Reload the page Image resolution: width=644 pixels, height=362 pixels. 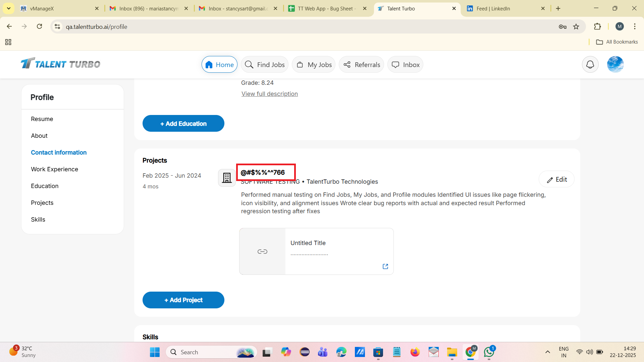coord(40,26)
